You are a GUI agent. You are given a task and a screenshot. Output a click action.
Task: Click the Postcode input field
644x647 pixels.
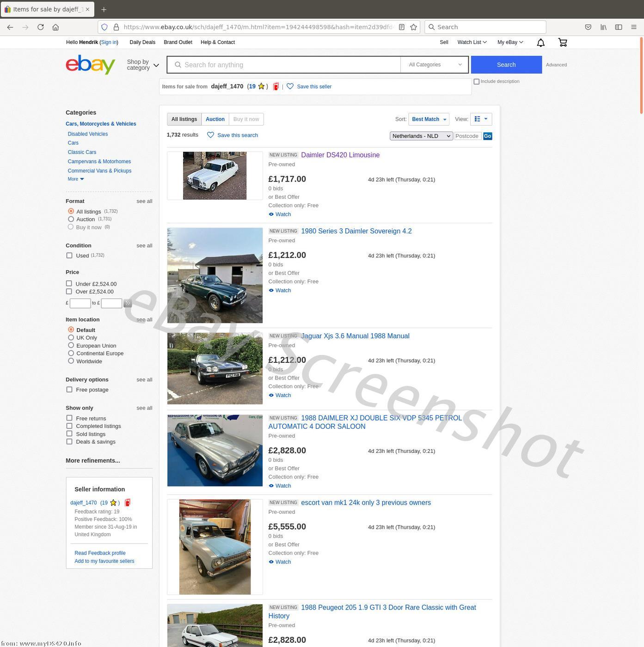click(467, 136)
